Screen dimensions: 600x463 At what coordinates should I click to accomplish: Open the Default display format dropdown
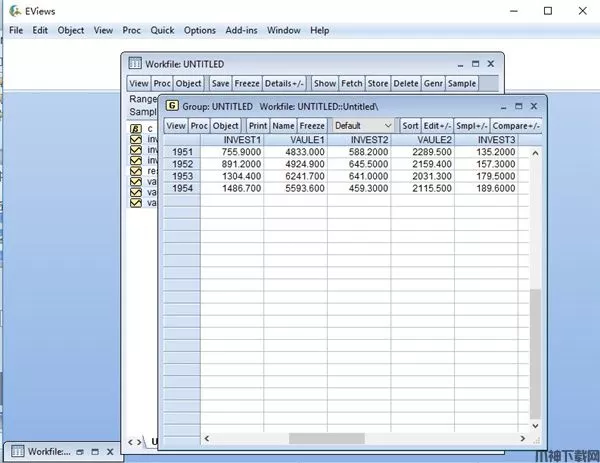(362, 126)
